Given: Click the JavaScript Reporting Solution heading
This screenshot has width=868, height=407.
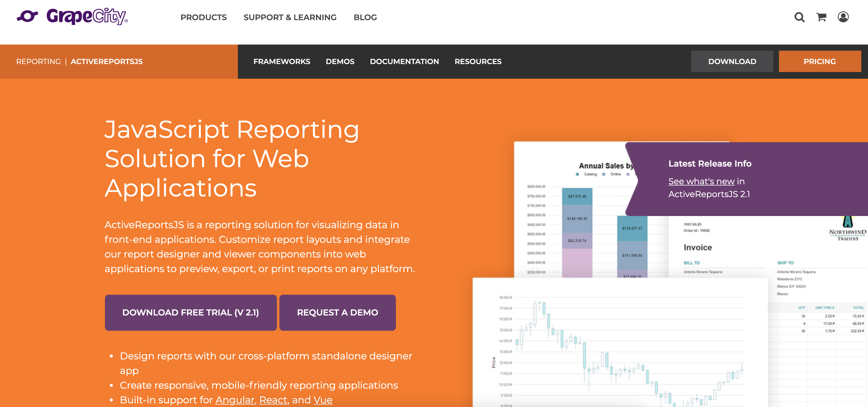Looking at the screenshot, I should (x=231, y=158).
